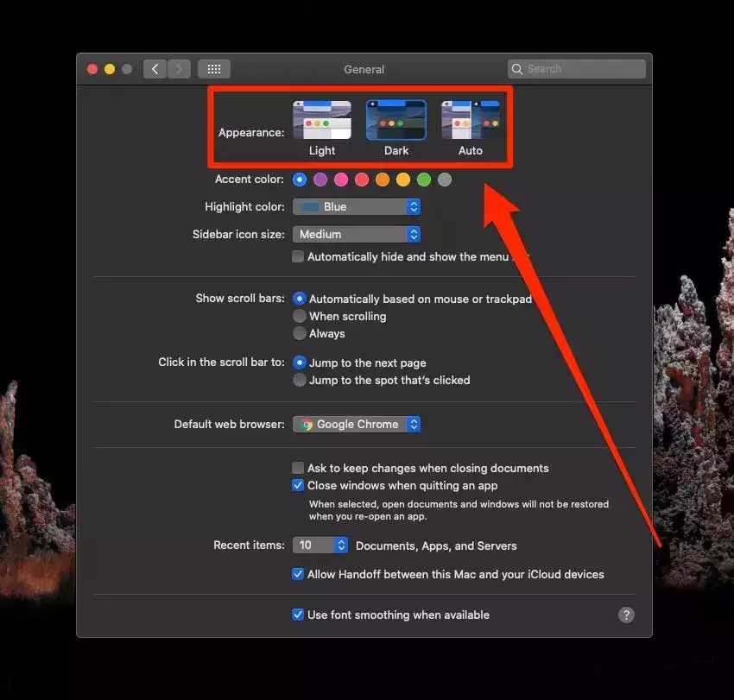Select the Light appearance thumbnail
The image size is (734, 700).
pos(322,120)
